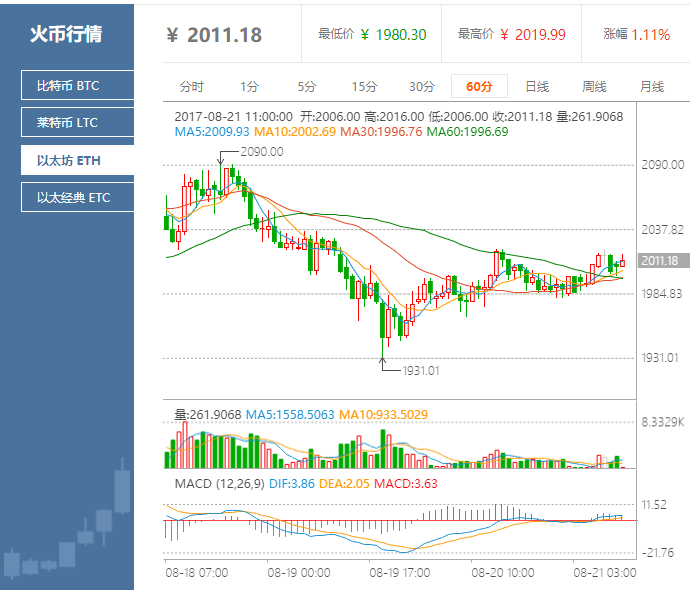Click the active 60分 tab
The width and height of the screenshot is (690, 590).
[x=479, y=86]
